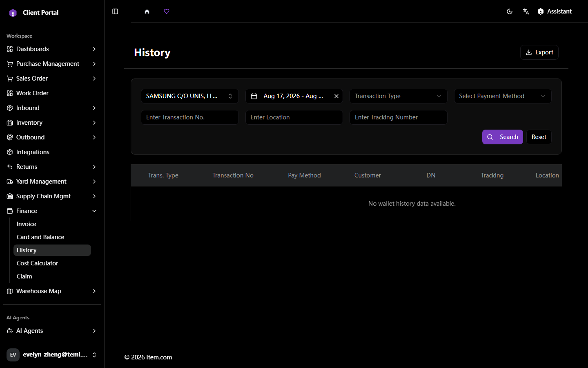Reset the search filters

click(x=539, y=137)
